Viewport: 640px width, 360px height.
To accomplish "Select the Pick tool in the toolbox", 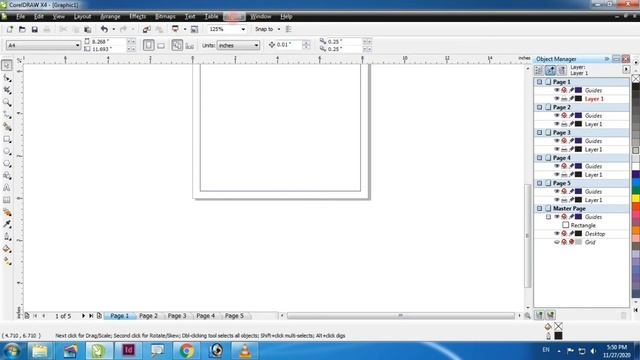I will click(7, 65).
